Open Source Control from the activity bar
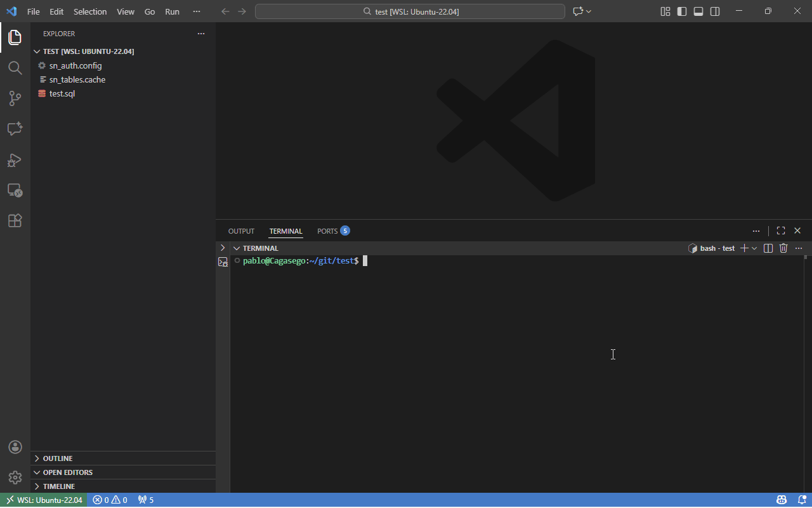 click(15, 98)
